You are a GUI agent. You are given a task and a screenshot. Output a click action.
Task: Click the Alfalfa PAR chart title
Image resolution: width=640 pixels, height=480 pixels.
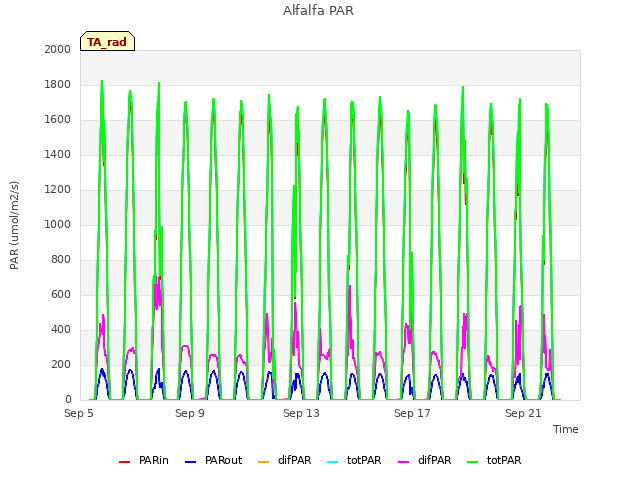(318, 11)
